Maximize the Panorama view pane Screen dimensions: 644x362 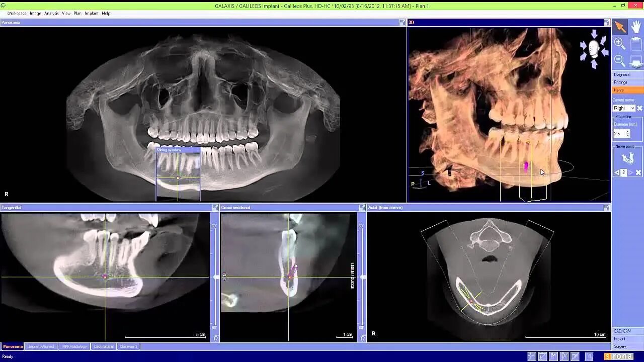click(x=402, y=23)
